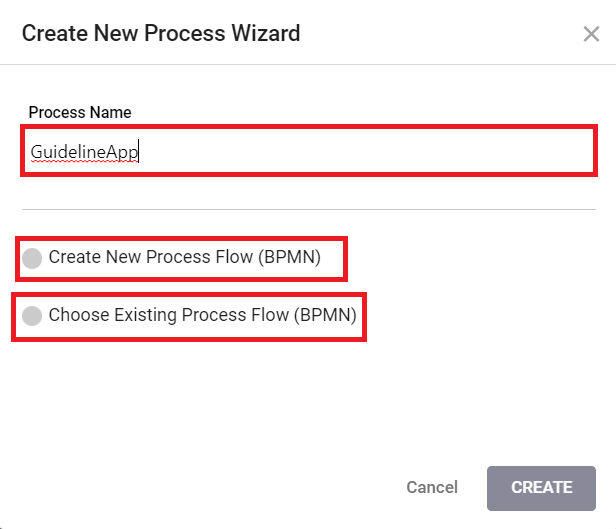Click empty area of Process Name text box
The height and width of the screenshot is (529, 616).
[365, 151]
